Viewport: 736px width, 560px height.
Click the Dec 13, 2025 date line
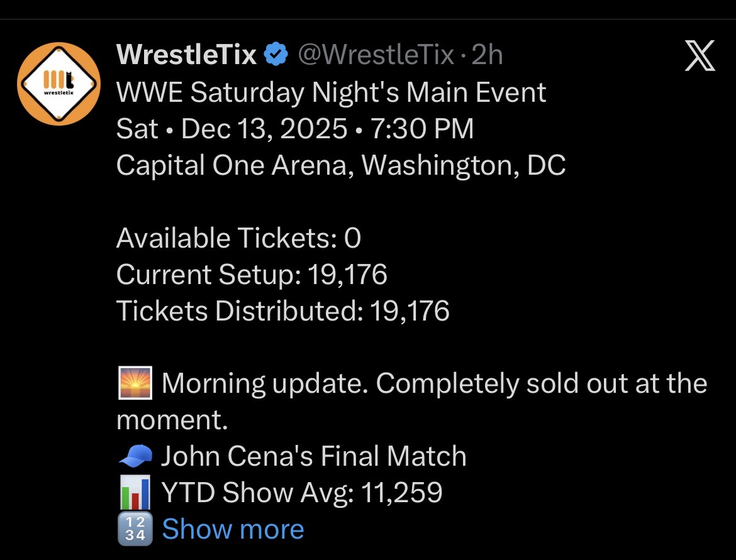pos(294,129)
